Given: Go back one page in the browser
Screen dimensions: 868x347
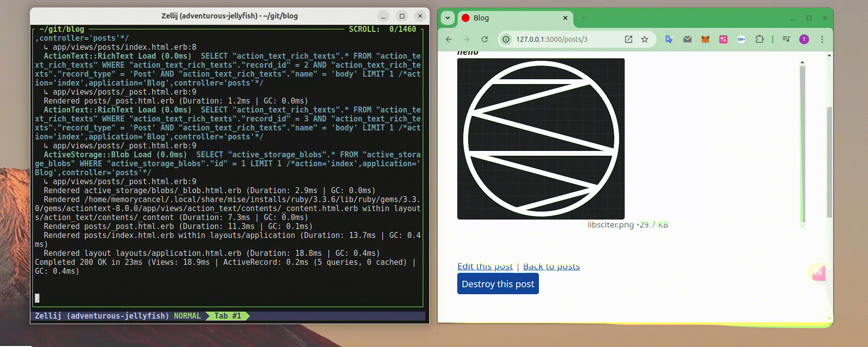Looking at the screenshot, I should (x=449, y=39).
